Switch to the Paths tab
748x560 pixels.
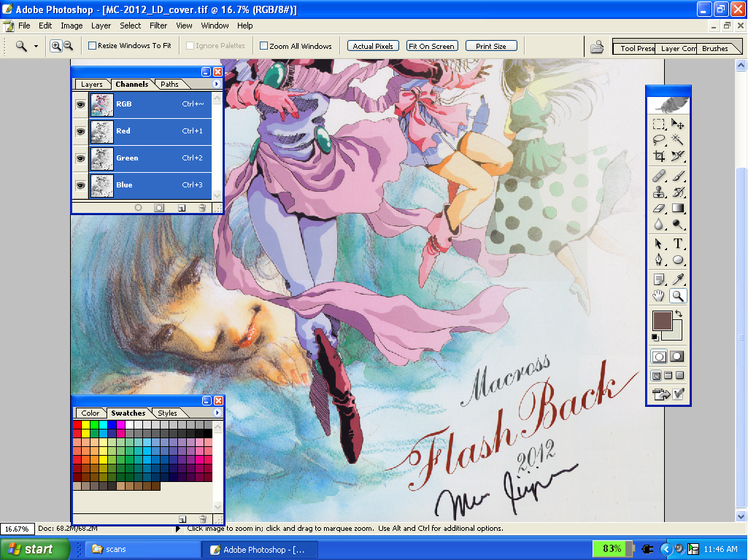coord(169,85)
